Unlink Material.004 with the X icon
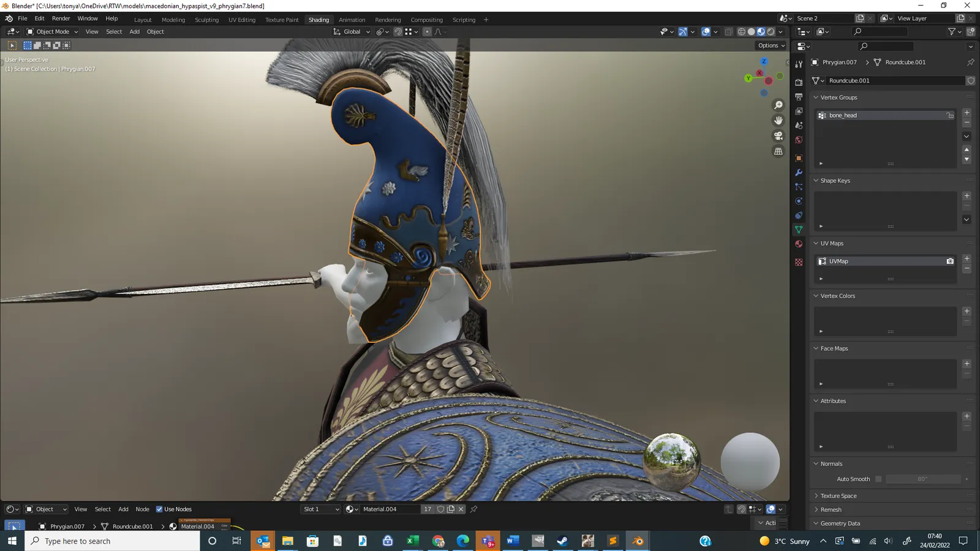This screenshot has width=980, height=551. click(461, 509)
